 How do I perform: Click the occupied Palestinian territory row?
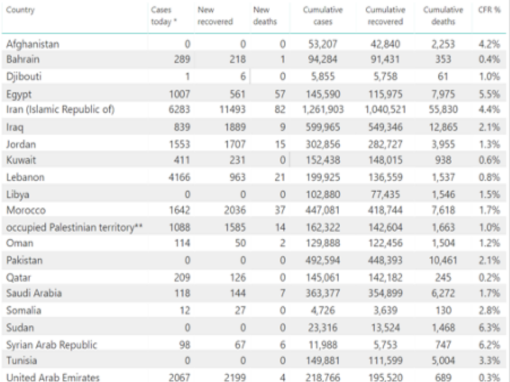pyautogui.click(x=254, y=227)
